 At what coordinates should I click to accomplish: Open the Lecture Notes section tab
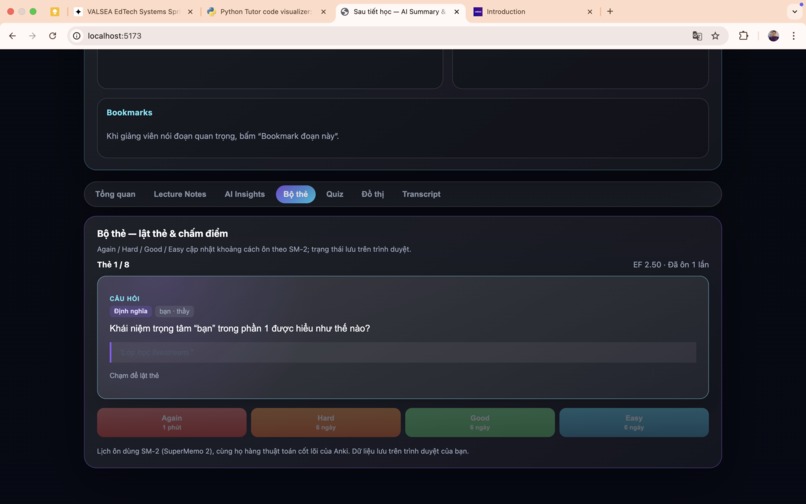pyautogui.click(x=180, y=194)
